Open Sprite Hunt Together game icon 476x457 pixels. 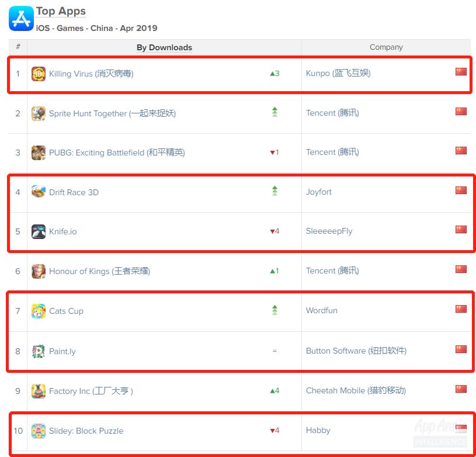[39, 113]
